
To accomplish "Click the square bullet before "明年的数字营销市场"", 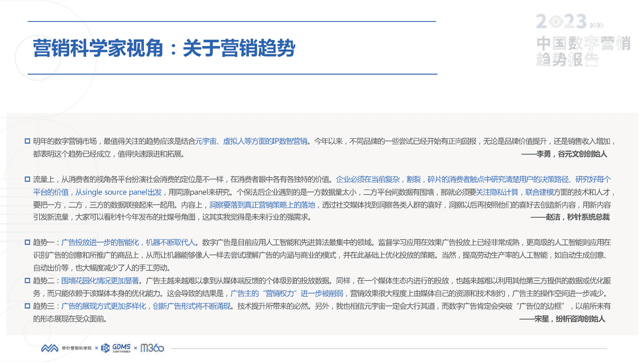I will (27, 141).
